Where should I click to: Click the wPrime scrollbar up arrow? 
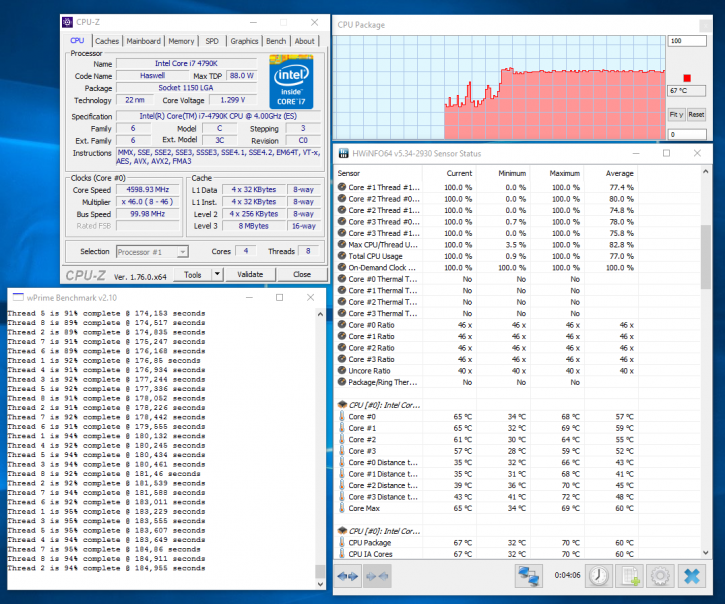[320, 314]
